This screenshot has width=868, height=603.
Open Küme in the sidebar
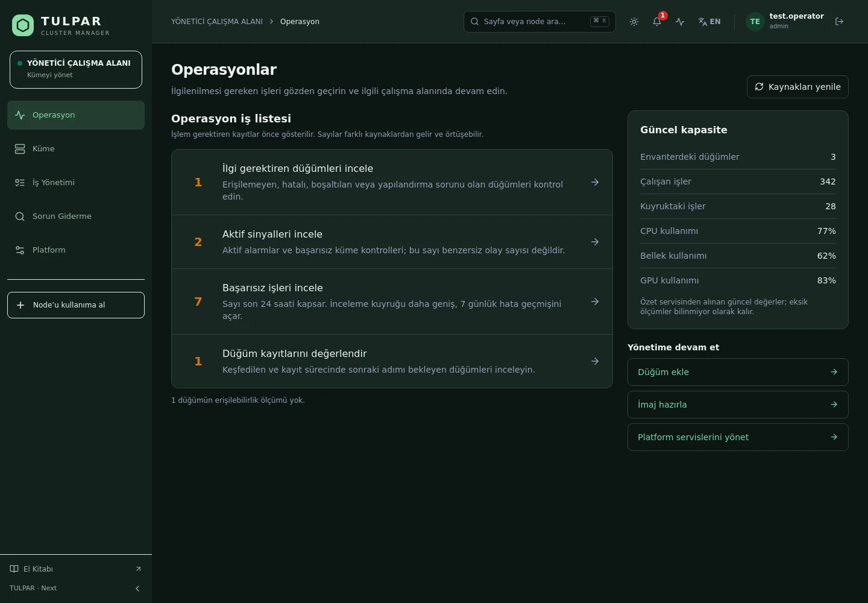76,149
